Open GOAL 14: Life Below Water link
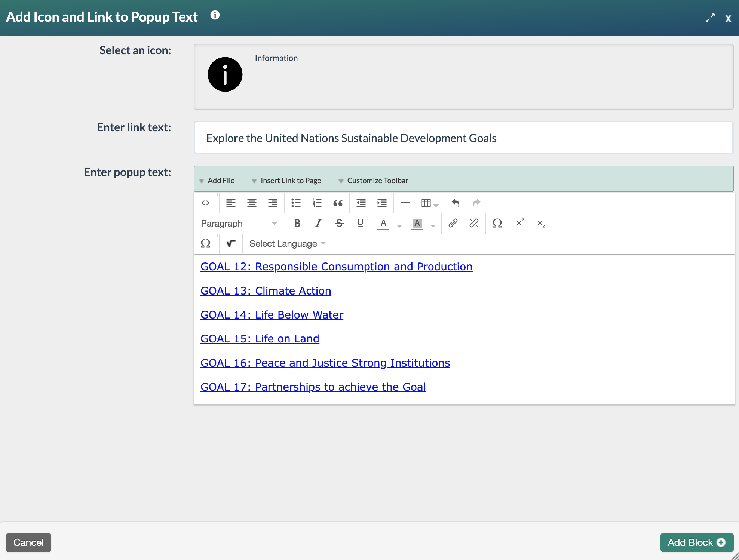 pyautogui.click(x=272, y=315)
